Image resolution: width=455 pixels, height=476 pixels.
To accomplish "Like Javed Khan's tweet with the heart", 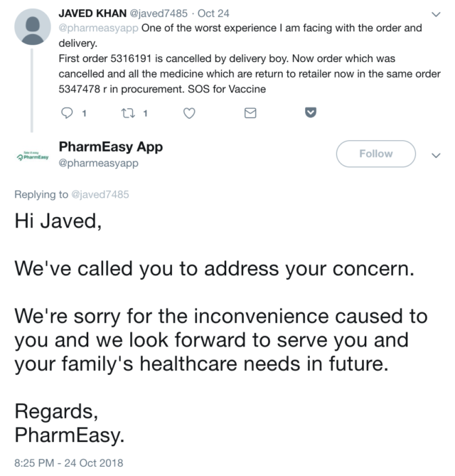I will tap(189, 112).
